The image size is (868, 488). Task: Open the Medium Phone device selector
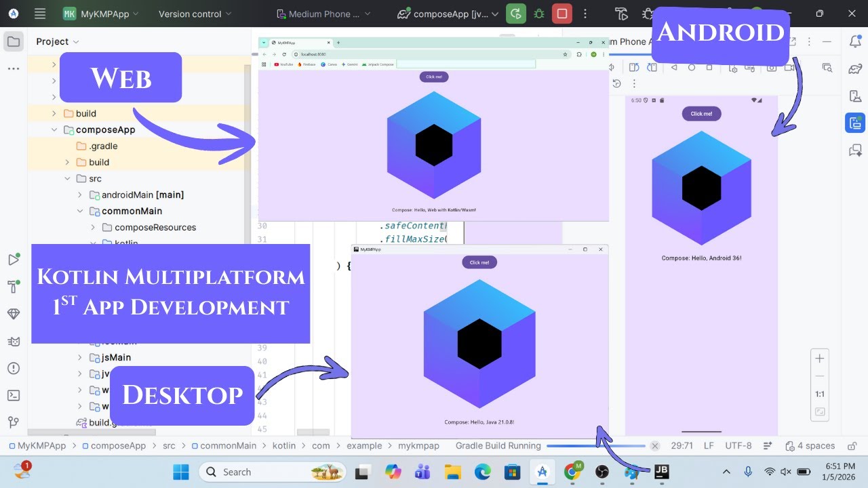point(325,14)
